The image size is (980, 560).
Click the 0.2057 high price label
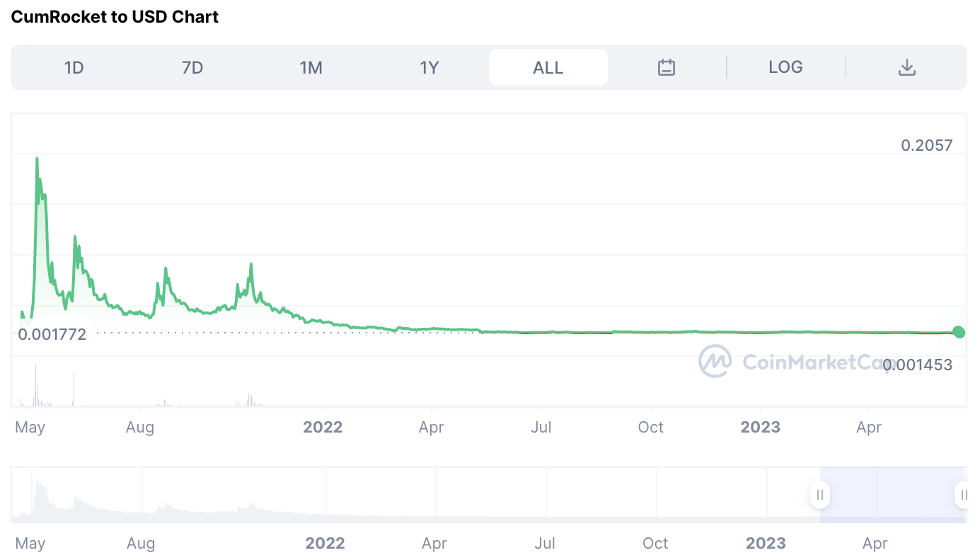[926, 146]
